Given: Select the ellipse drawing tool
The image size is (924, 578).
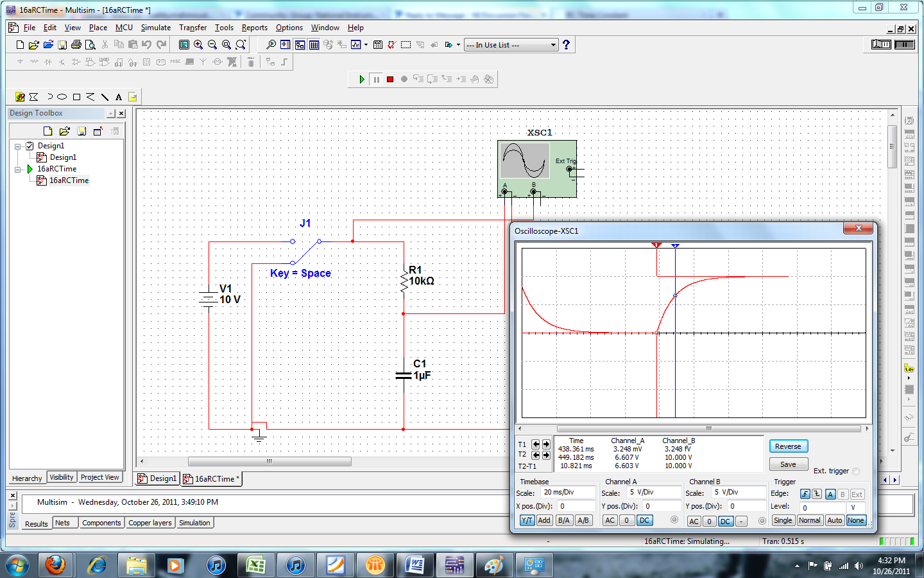Looking at the screenshot, I should click(62, 97).
